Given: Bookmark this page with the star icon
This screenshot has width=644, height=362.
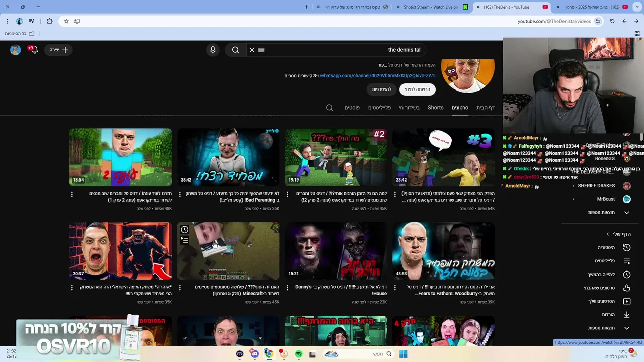Looking at the screenshot, I should 66,21.
